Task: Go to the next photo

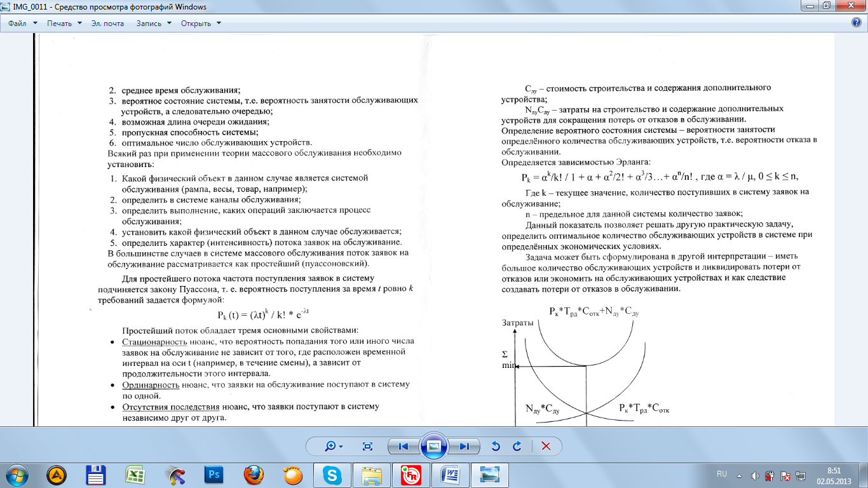Action: click(465, 446)
